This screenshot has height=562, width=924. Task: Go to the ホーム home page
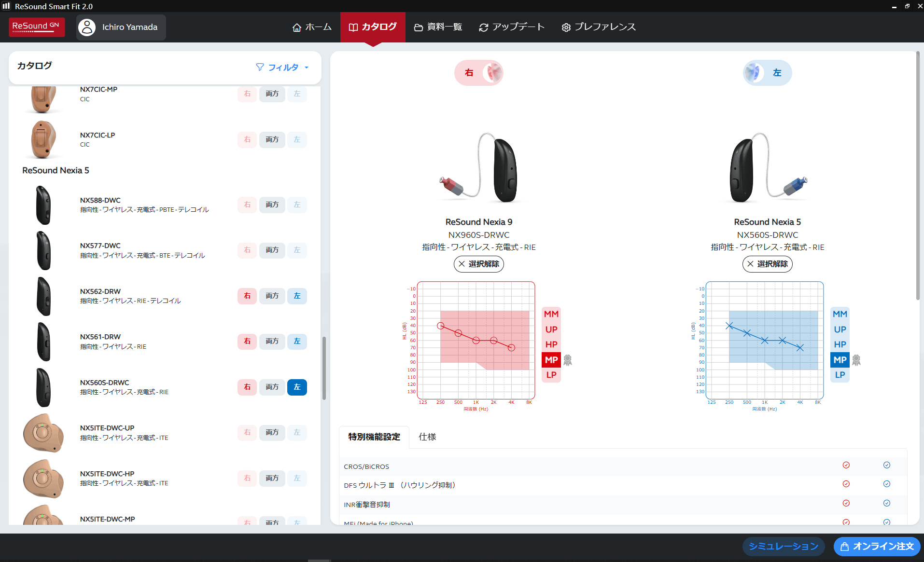[312, 27]
